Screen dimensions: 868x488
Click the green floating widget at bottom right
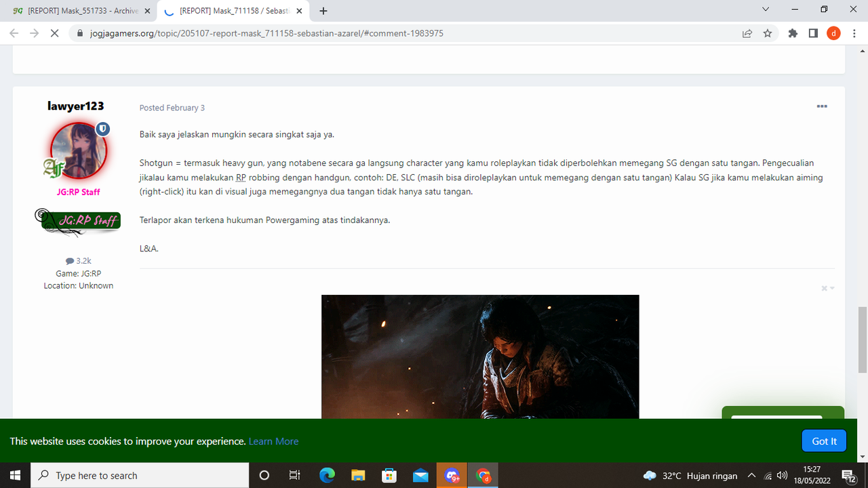pos(783,413)
